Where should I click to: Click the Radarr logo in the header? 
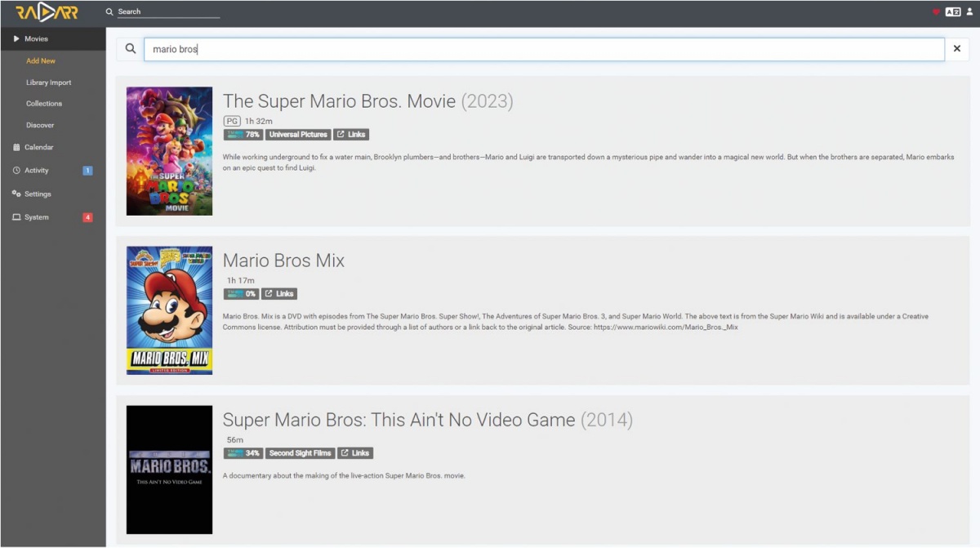pyautogui.click(x=47, y=12)
